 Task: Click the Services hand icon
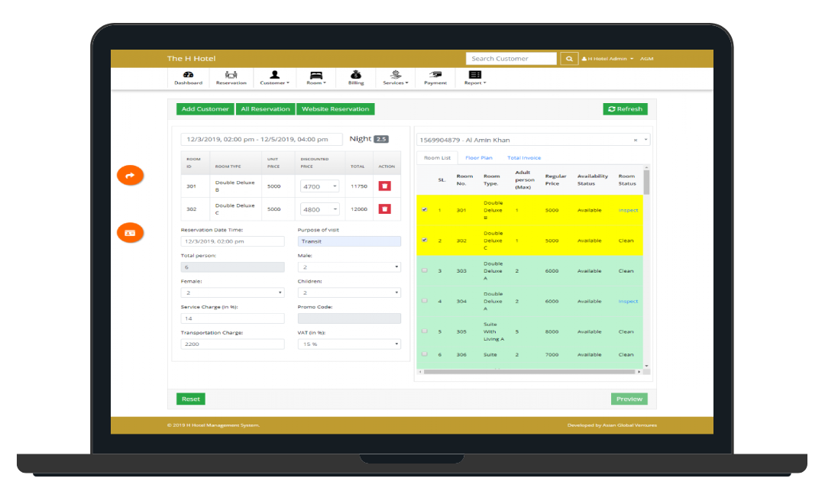pos(396,74)
